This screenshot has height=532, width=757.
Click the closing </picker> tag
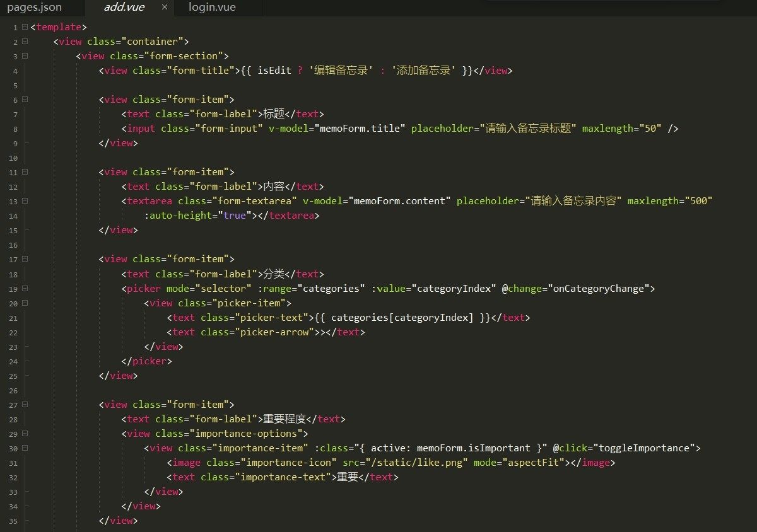[x=146, y=361]
